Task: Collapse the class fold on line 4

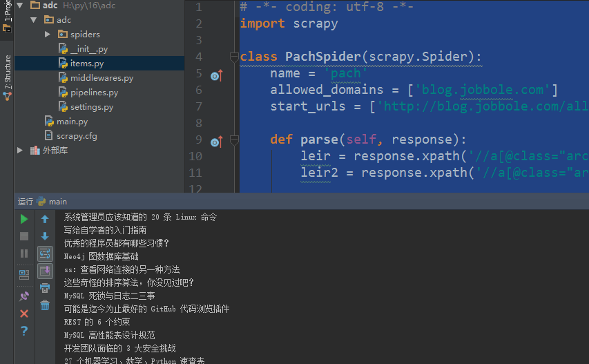Action: [234, 57]
